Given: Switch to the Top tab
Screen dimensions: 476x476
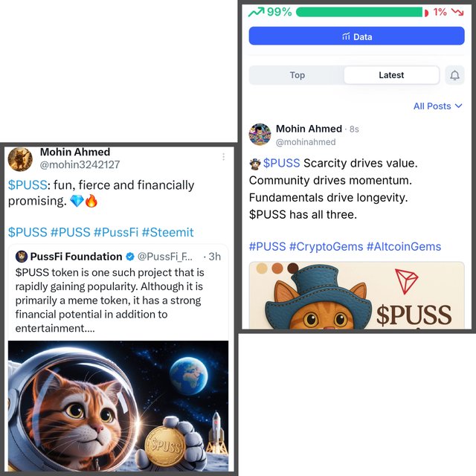Looking at the screenshot, I should [297, 75].
